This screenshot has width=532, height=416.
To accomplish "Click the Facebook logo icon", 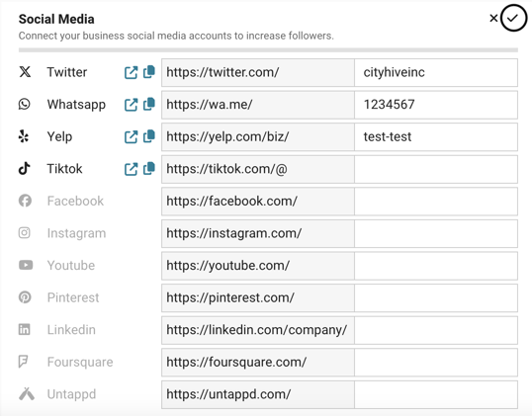I will [25, 201].
